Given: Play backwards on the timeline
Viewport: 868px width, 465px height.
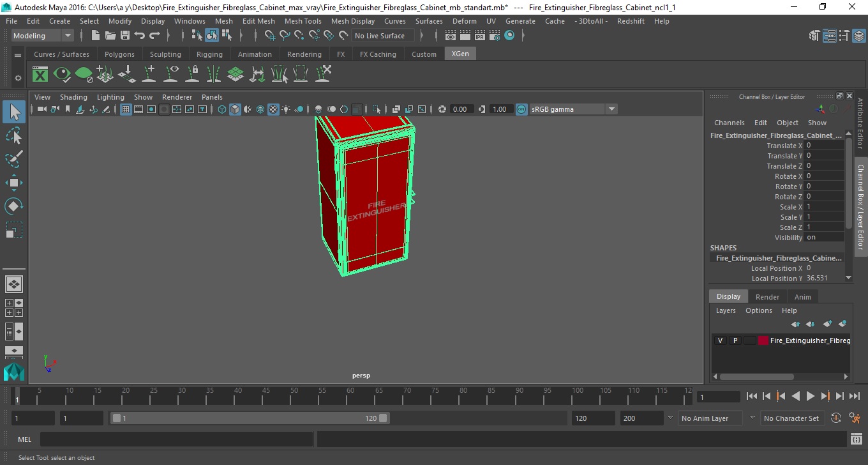Looking at the screenshot, I should tap(796, 397).
